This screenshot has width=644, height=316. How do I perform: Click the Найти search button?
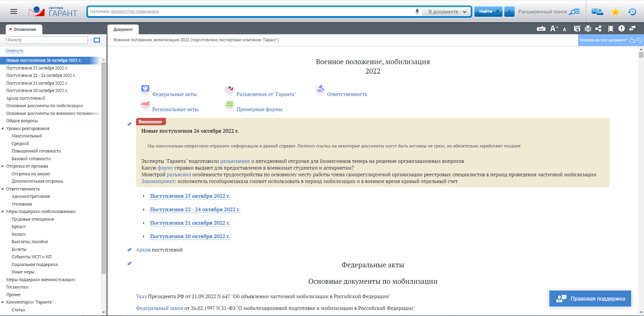pyautogui.click(x=488, y=11)
